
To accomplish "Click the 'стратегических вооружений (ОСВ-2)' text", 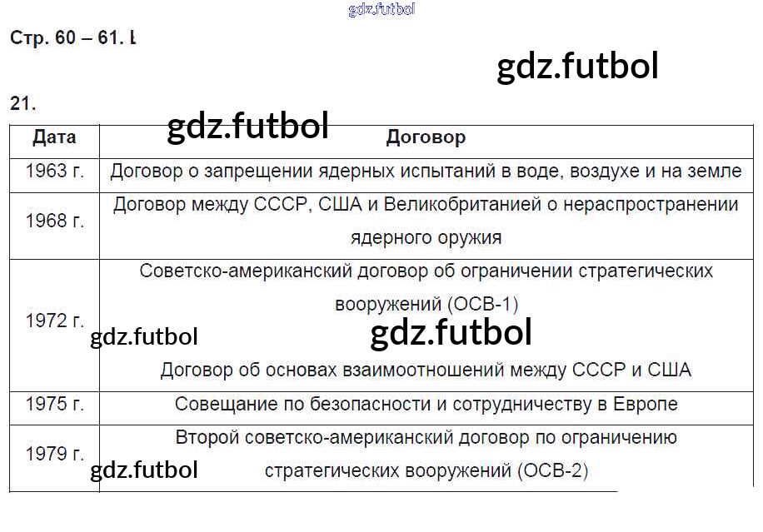I will 426,470.
